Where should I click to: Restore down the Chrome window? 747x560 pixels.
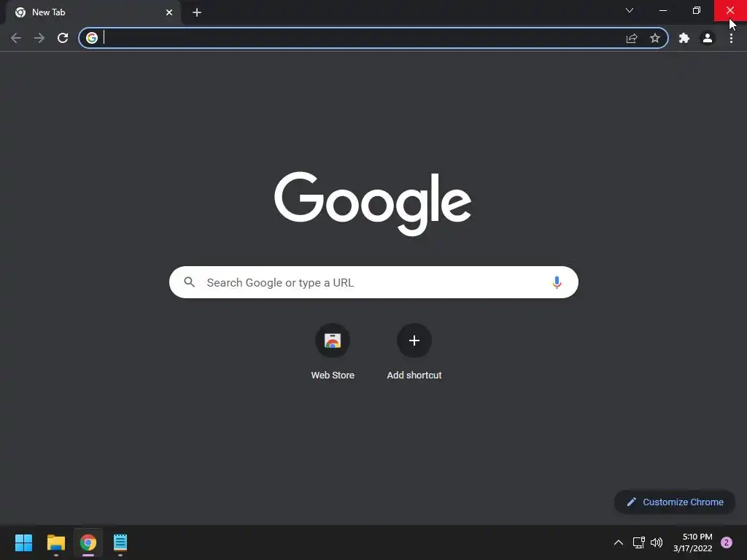pos(697,10)
